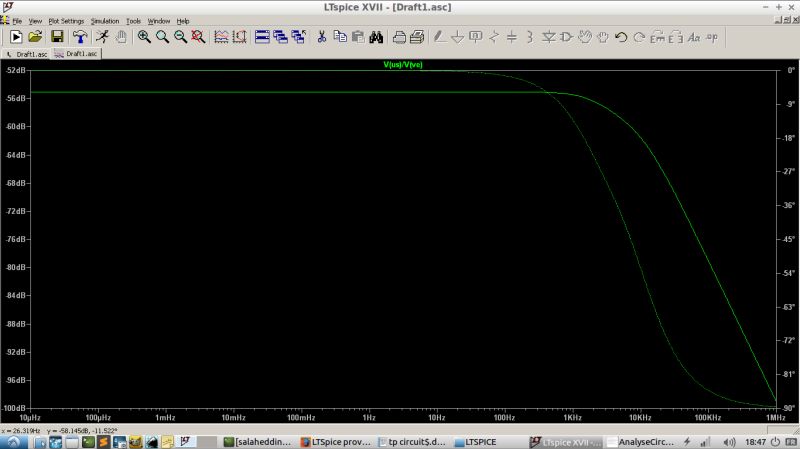Open the Help menu
This screenshot has height=449, width=800.
coord(183,21)
